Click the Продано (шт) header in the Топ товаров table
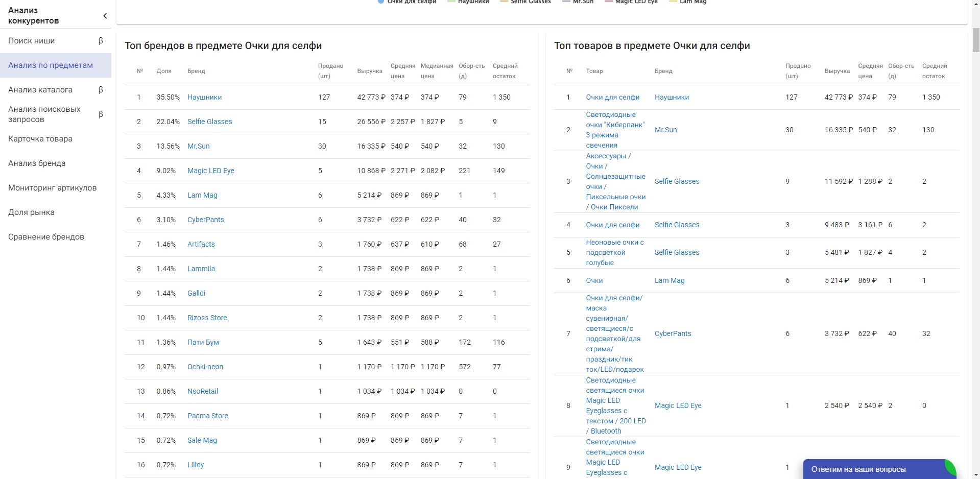This screenshot has width=980, height=479. (798, 71)
